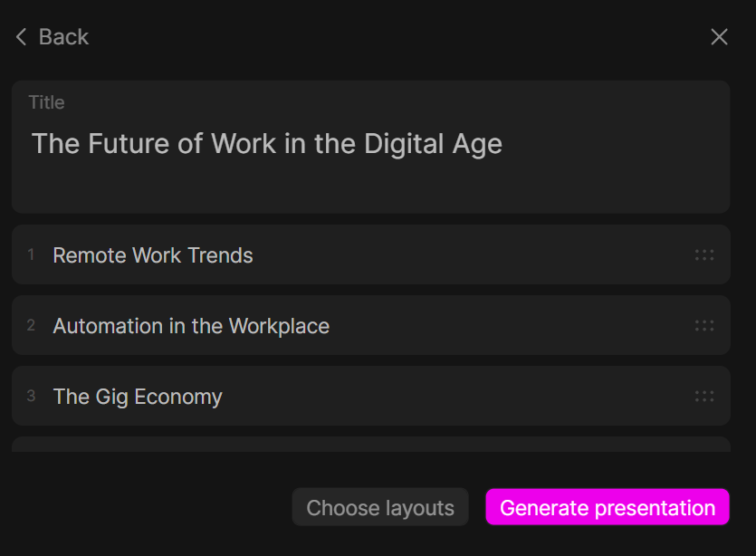The width and height of the screenshot is (756, 556).
Task: Open the Choose layouts option
Action: (x=380, y=508)
